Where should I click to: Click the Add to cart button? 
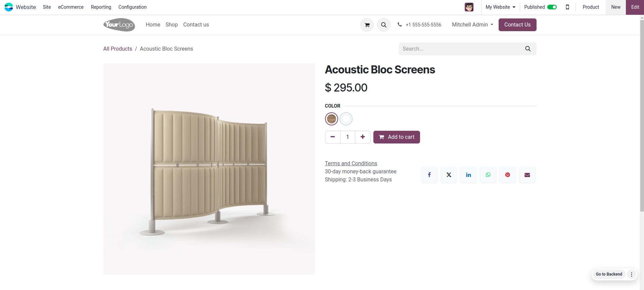397,137
